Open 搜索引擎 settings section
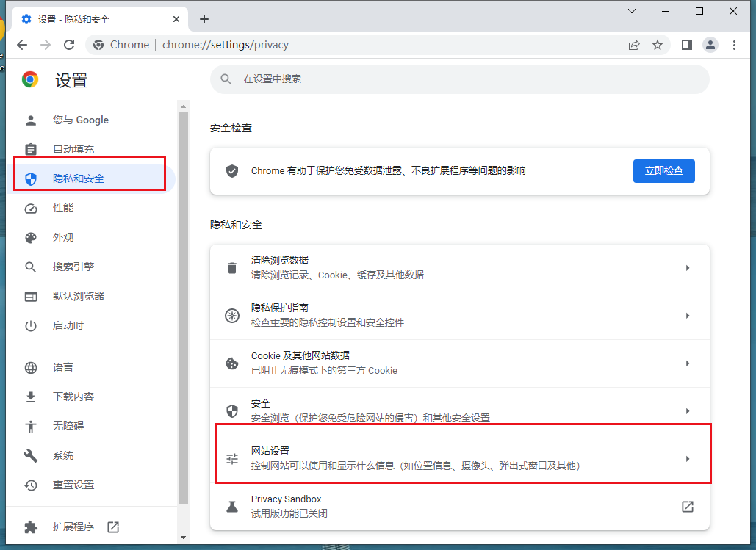This screenshot has height=550, width=756. click(x=92, y=267)
